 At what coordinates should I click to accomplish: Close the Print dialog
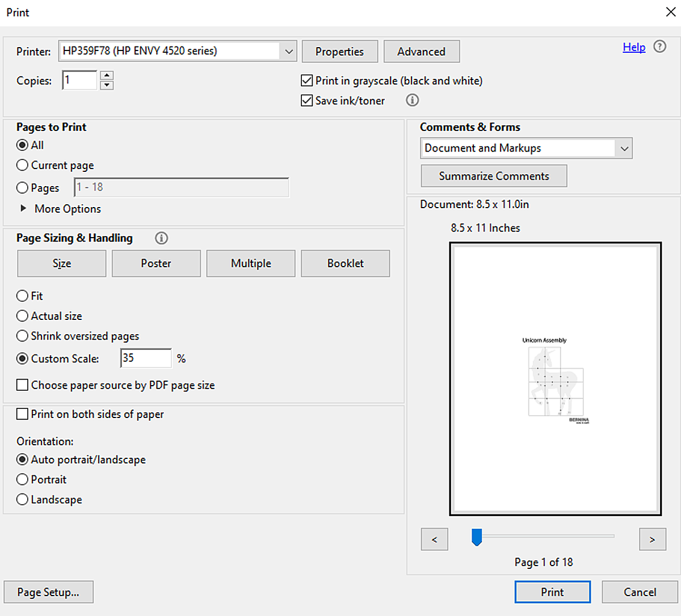[x=670, y=12]
